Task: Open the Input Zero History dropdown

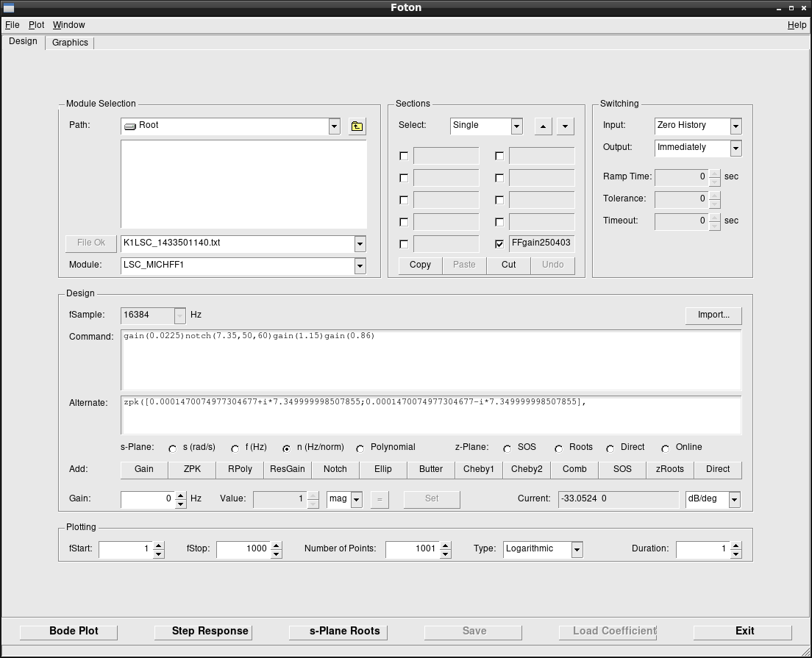Action: tap(736, 126)
